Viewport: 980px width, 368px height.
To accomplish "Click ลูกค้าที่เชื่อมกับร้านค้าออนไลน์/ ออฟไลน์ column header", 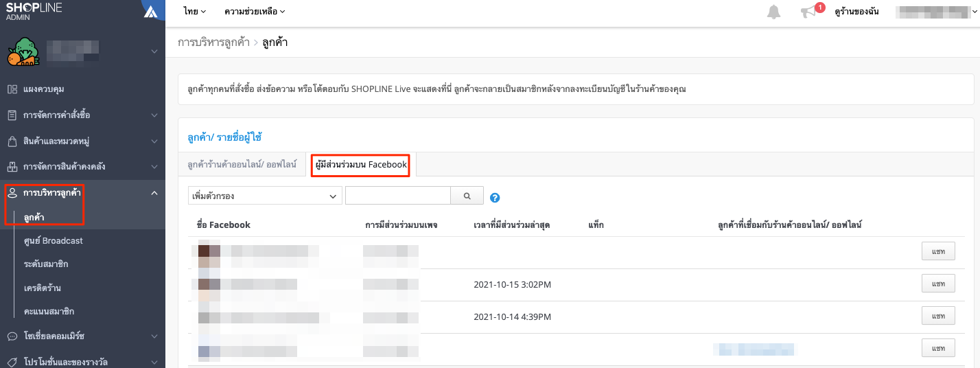I will click(789, 225).
